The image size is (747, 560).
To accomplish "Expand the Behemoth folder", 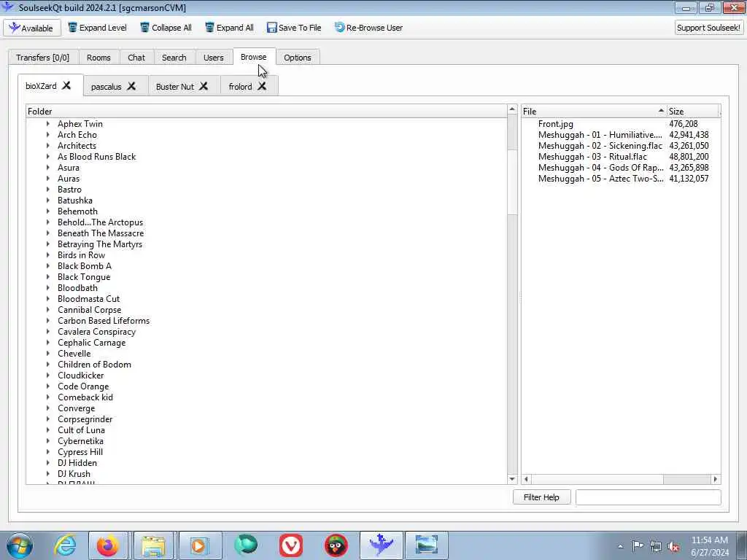I will point(47,211).
